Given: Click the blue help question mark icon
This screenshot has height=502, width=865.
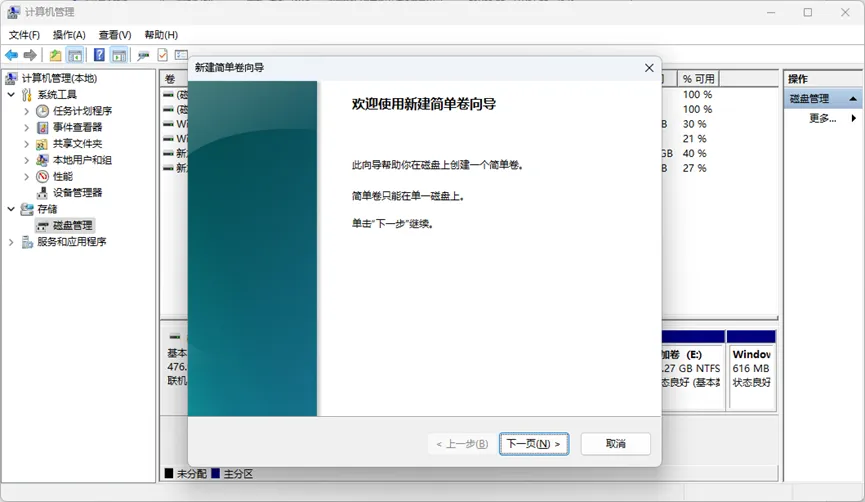Looking at the screenshot, I should coord(99,55).
